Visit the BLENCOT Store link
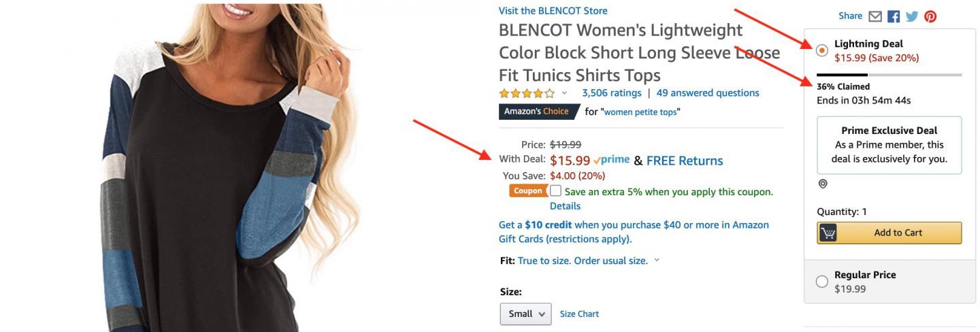Image resolution: width=980 pixels, height=332 pixels. click(x=553, y=11)
